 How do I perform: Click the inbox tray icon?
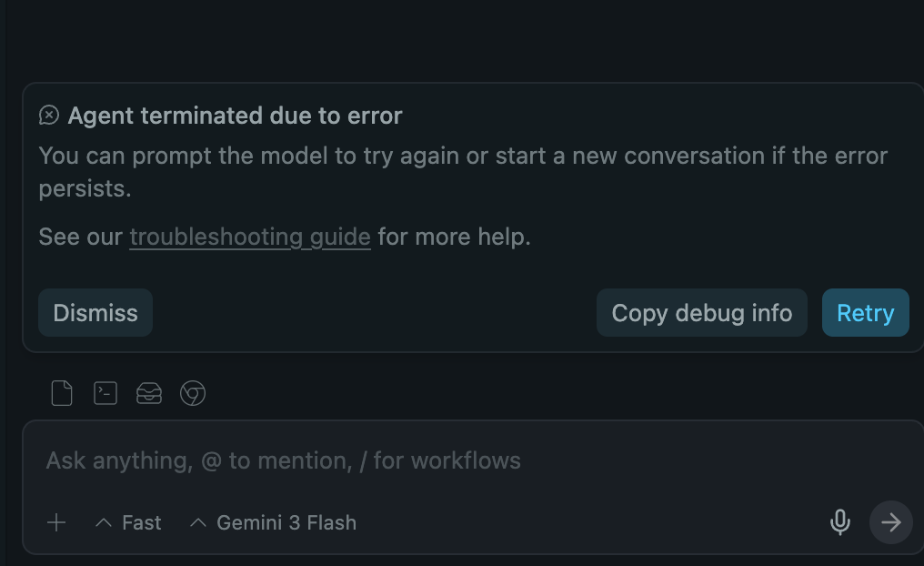[149, 393]
